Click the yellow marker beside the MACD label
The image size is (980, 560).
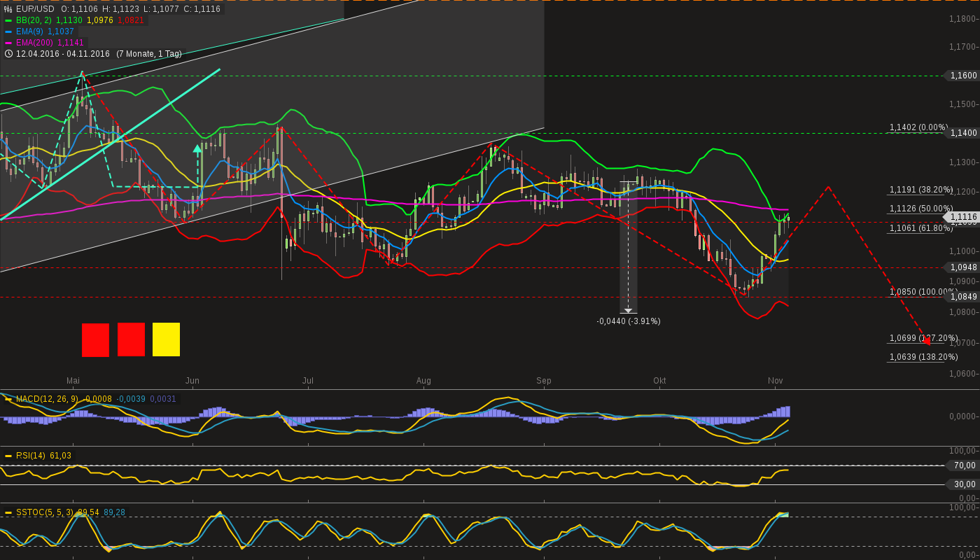coord(8,399)
